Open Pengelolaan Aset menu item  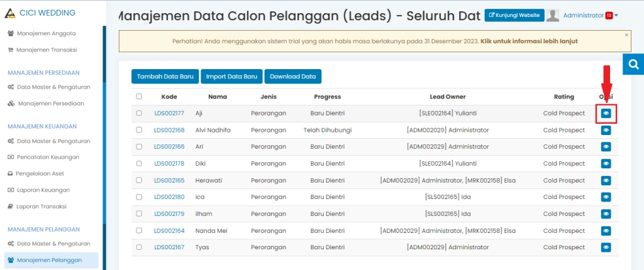point(36,173)
